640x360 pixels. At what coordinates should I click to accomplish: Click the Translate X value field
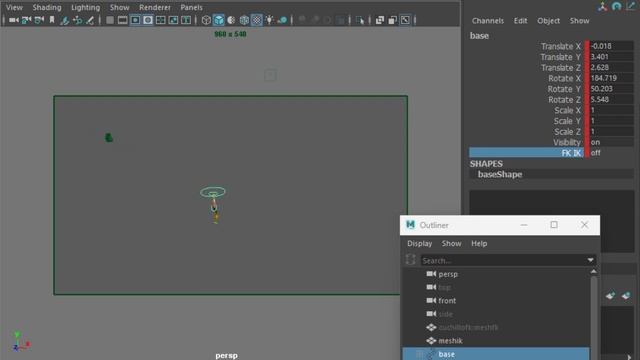tap(611, 46)
